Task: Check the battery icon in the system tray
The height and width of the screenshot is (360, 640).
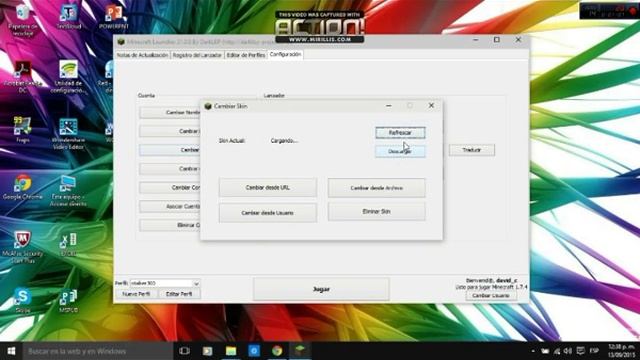Action: click(x=545, y=351)
